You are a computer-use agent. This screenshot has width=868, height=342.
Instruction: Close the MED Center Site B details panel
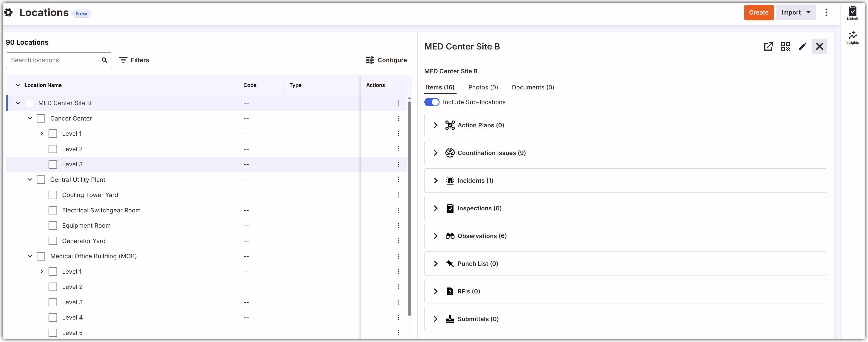[x=819, y=47]
